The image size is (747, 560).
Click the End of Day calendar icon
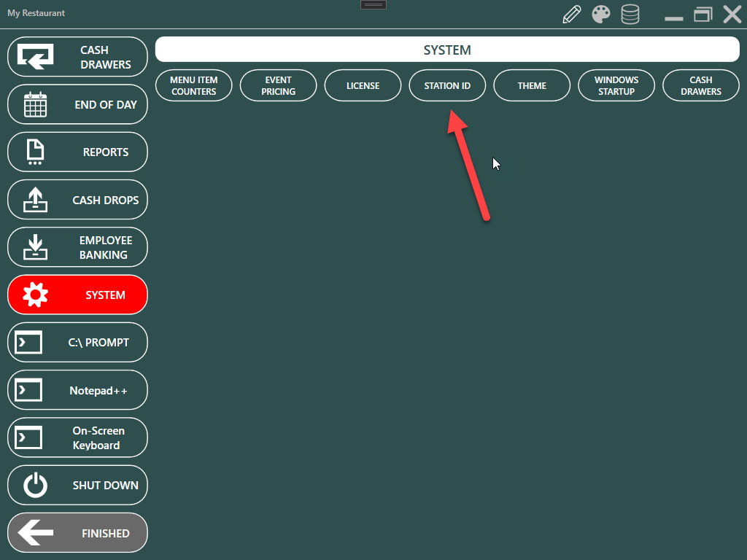point(35,105)
